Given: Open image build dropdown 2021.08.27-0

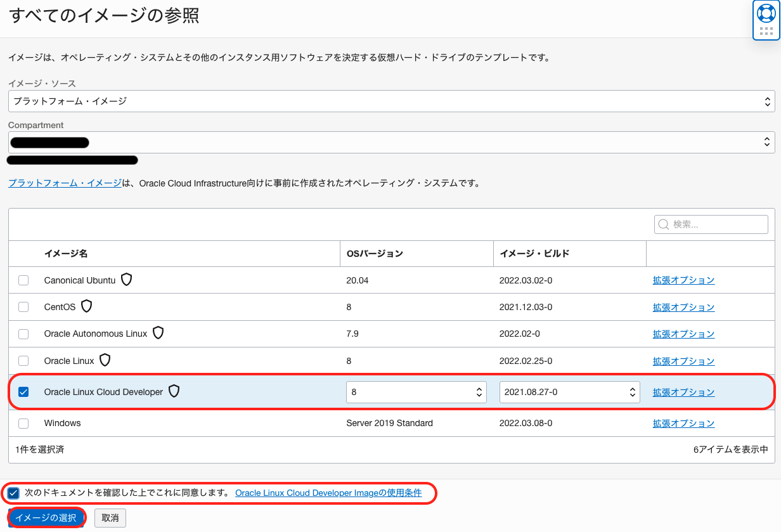Looking at the screenshot, I should coord(569,392).
